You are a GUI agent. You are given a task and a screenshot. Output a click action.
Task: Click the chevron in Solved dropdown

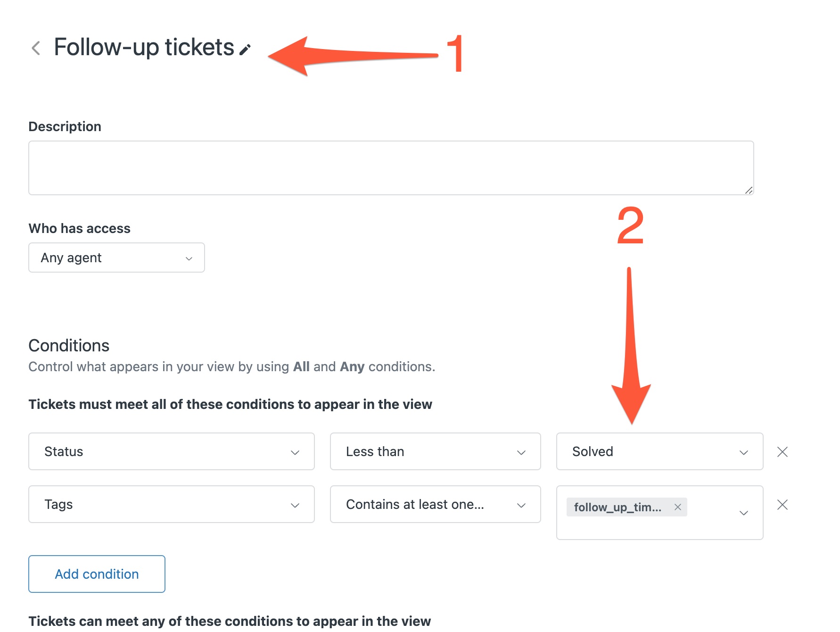point(744,453)
